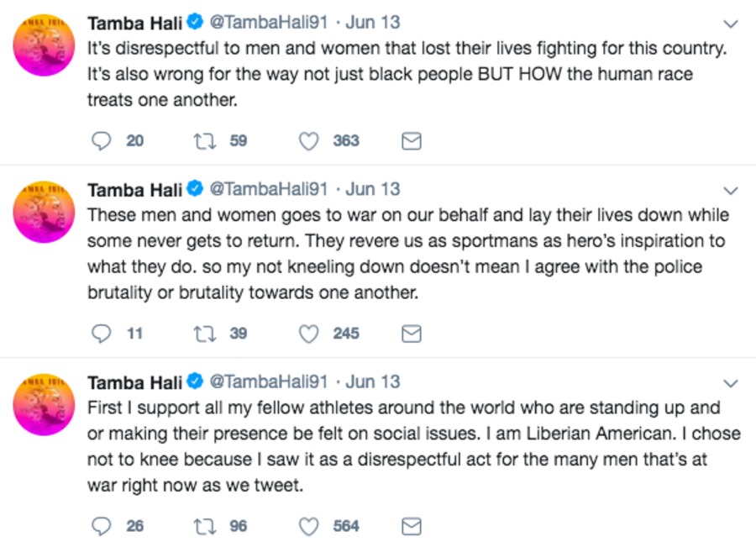Send the second tweet via direct message
Viewport: 756px width, 547px height.
point(412,334)
